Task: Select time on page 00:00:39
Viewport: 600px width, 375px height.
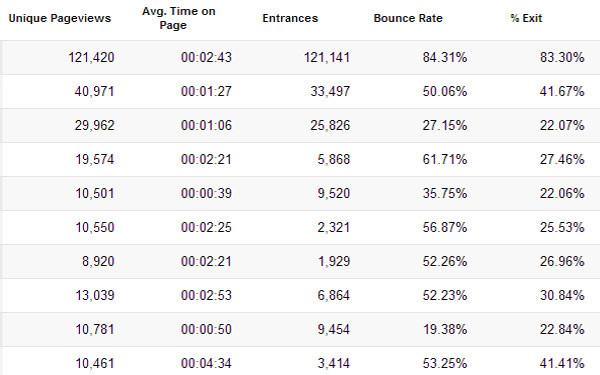Action: point(206,194)
